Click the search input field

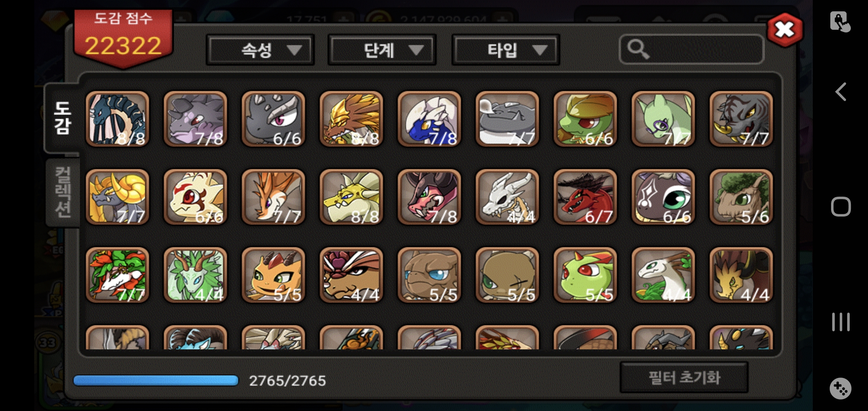click(691, 49)
